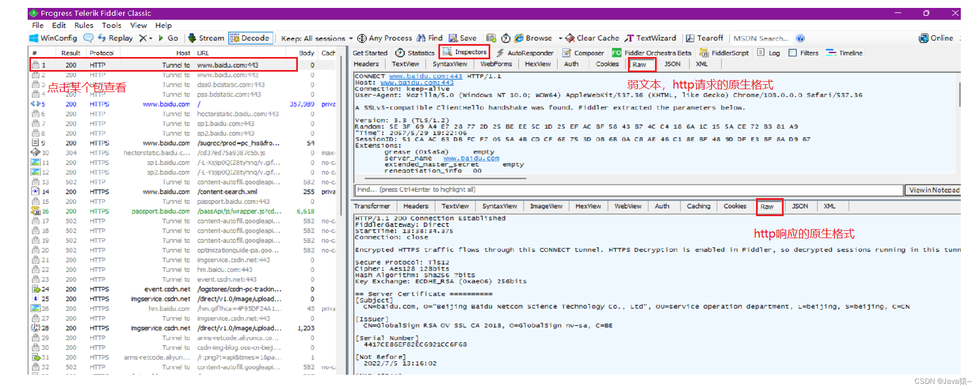Open the Remove sessions dropdown arrow
980x390 pixels.
(x=151, y=38)
